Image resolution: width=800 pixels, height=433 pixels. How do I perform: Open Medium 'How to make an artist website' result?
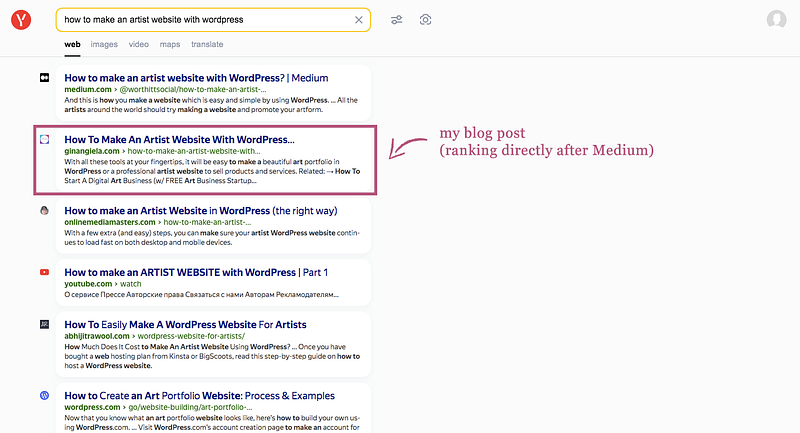(196, 78)
